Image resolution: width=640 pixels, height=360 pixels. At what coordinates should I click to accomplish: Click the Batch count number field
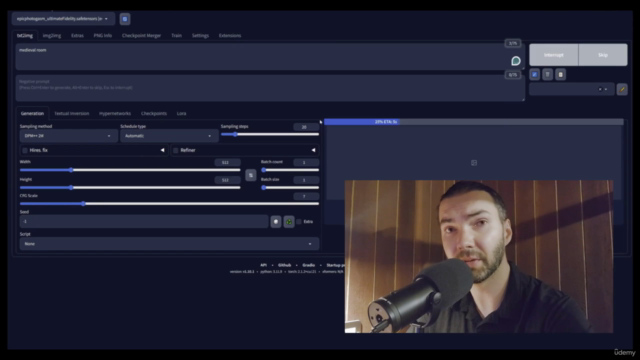pyautogui.click(x=306, y=162)
